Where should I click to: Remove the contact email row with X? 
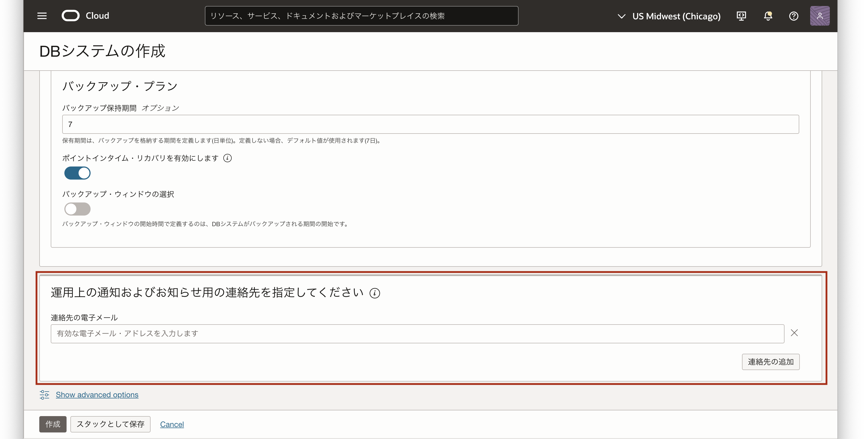click(x=794, y=333)
